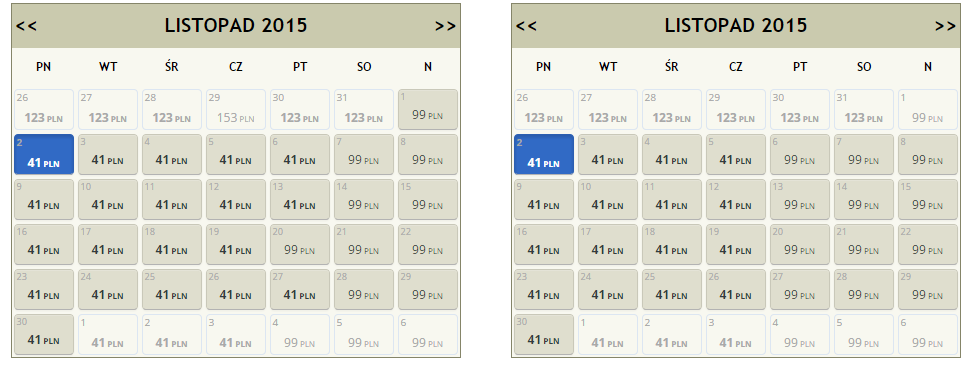The height and width of the screenshot is (368, 973).
Task: Select highlighted November 2 in right calendar
Action: pos(544,155)
